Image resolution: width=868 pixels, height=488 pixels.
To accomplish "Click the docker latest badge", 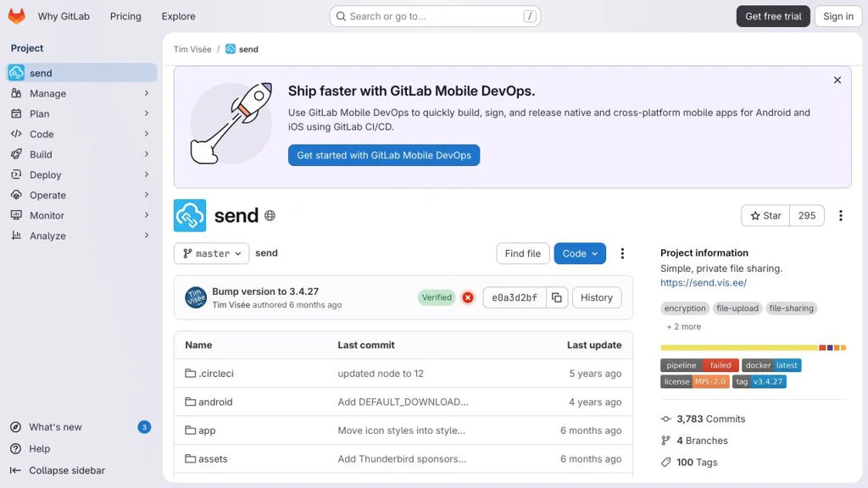I will pyautogui.click(x=771, y=365).
